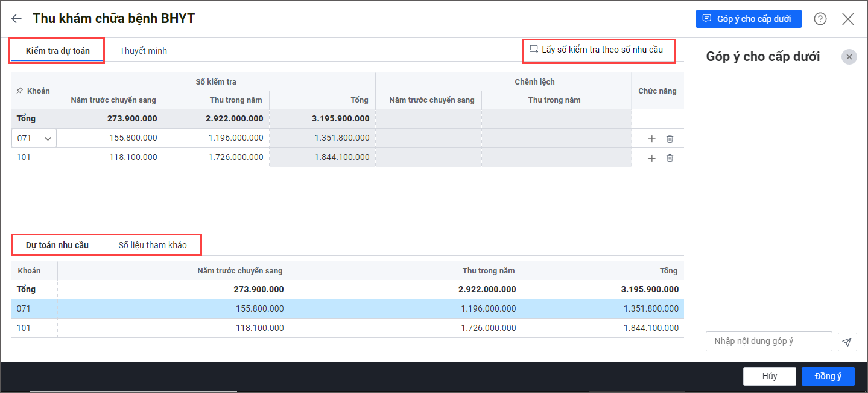868x393 pixels.
Task: Click Lấy số kiểm tra theo số nhu cầu
Action: coord(597,50)
